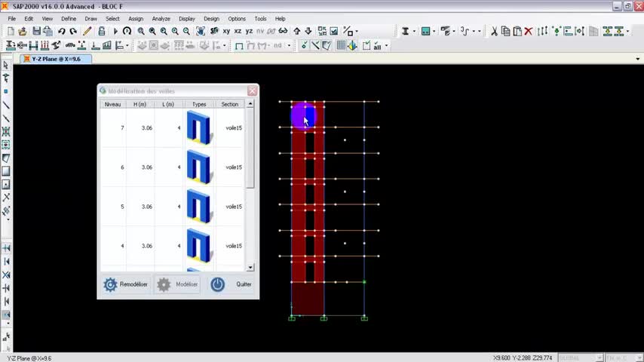Select the wall type thumbnail for Niveau 7
Screen dimensions: 644x362
click(199, 127)
